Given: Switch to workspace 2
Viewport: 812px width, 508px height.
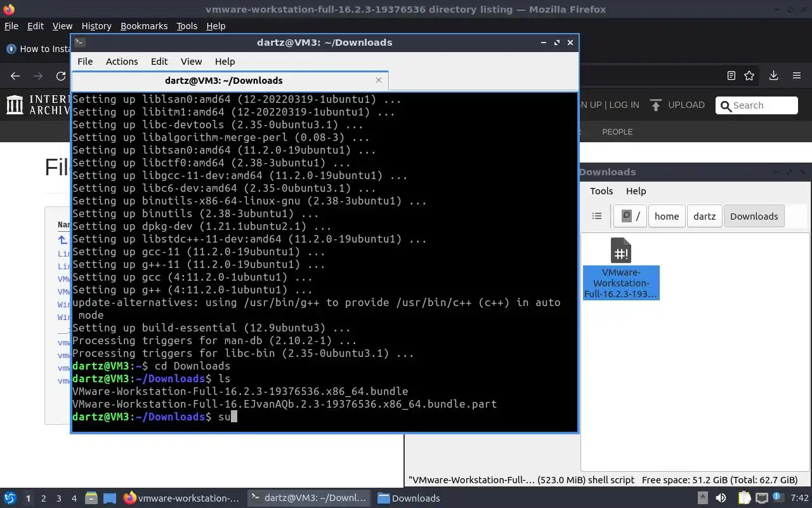Looking at the screenshot, I should tap(43, 498).
